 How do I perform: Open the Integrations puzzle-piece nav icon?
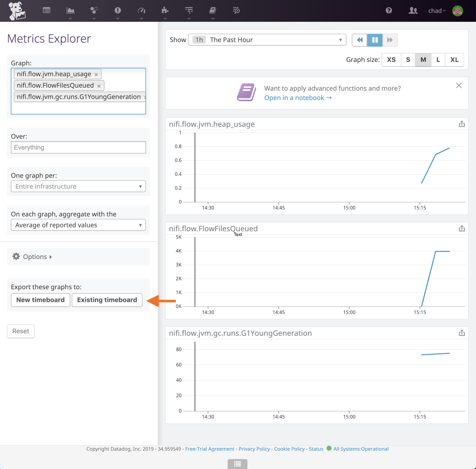pos(165,10)
